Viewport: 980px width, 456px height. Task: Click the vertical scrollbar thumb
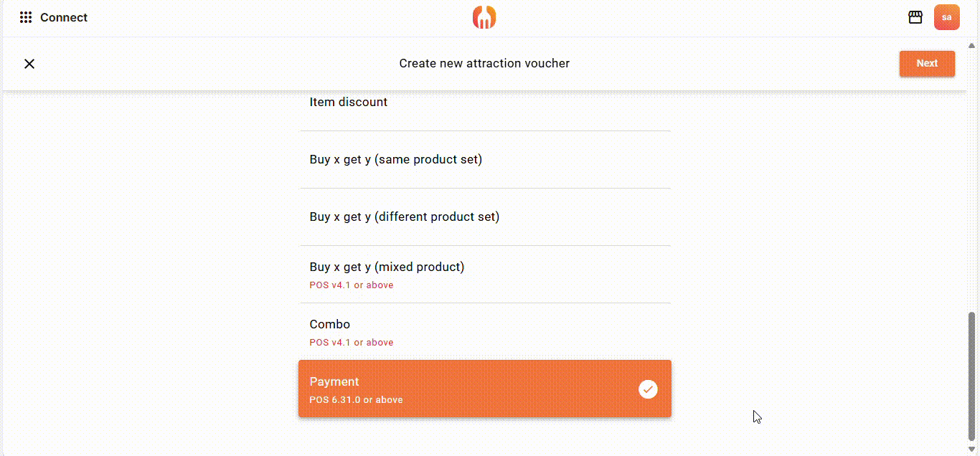972,375
